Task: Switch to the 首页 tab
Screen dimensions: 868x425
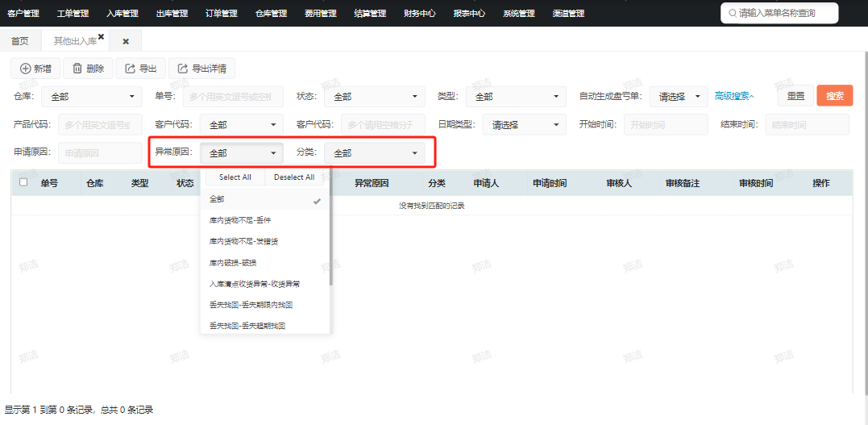Action: pos(20,41)
